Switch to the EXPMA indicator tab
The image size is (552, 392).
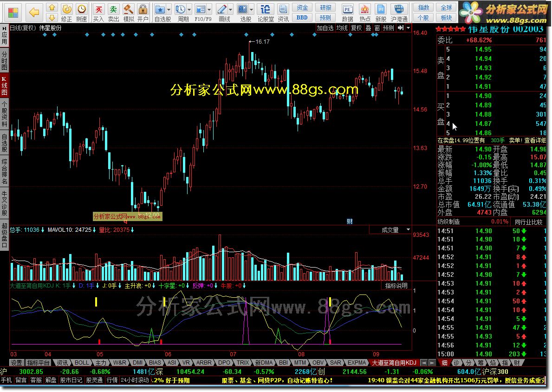[x=357, y=362]
